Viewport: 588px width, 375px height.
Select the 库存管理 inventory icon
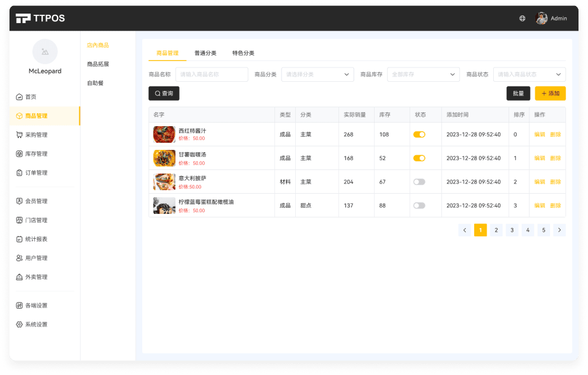click(20, 154)
